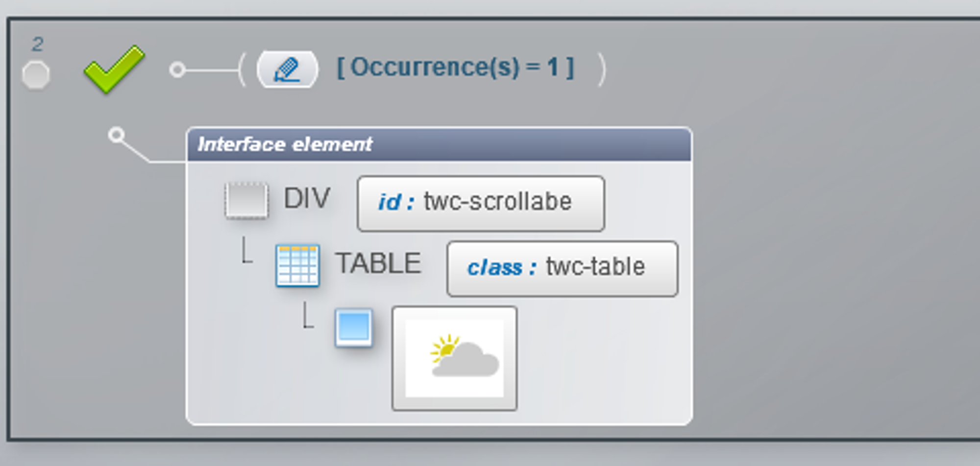
Task: Open the partly cloudy weather thumbnail
Action: point(454,358)
